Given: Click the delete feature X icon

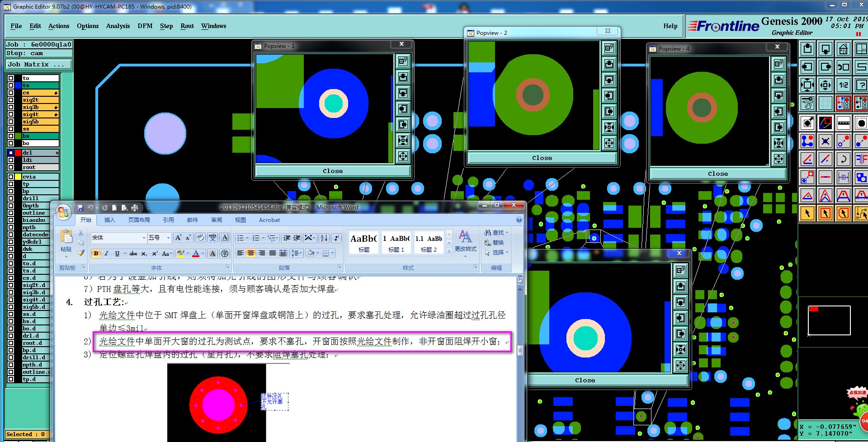Looking at the screenshot, I should [826, 141].
